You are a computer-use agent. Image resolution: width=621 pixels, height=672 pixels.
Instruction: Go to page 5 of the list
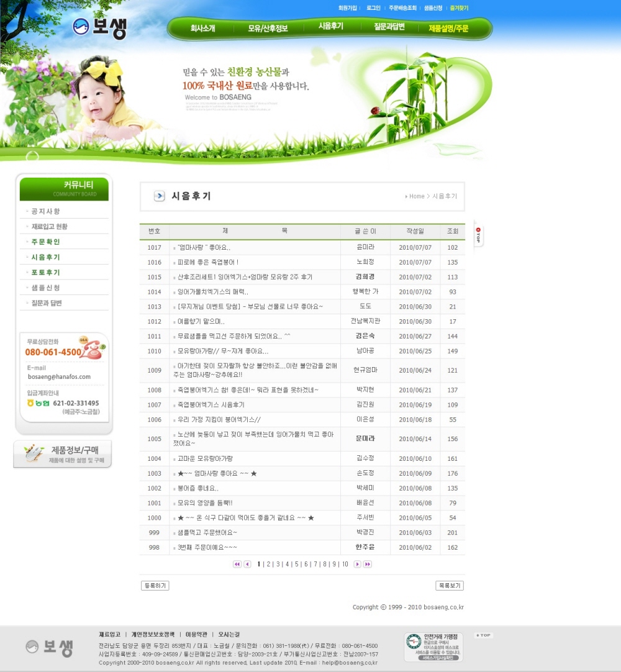297,564
